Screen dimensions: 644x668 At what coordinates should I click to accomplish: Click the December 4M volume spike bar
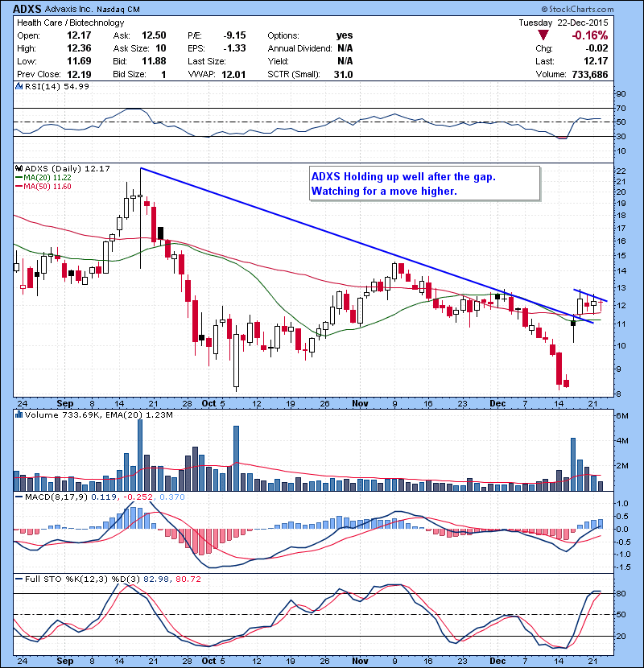pos(573,464)
